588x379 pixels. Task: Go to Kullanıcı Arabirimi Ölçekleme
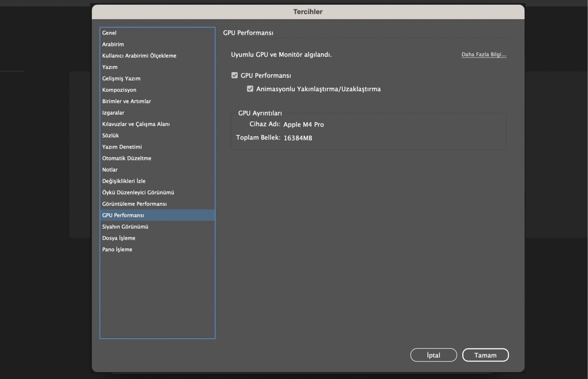coord(139,56)
